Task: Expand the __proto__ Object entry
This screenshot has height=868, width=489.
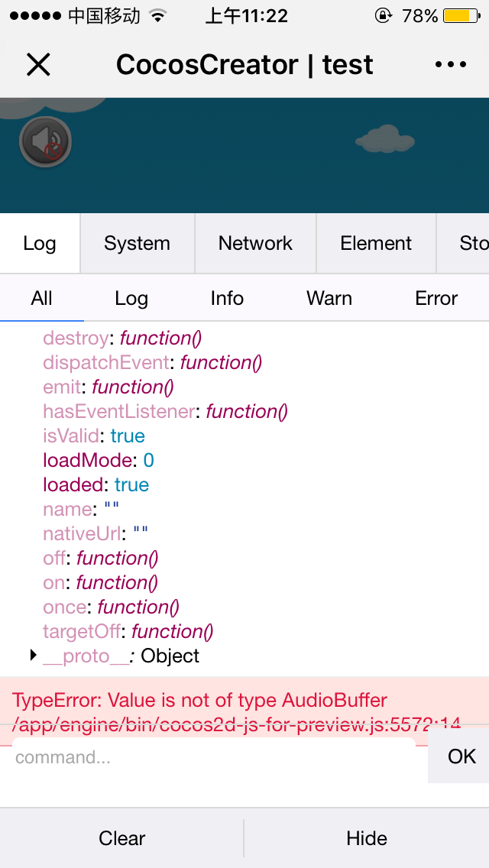Action: click(x=34, y=656)
